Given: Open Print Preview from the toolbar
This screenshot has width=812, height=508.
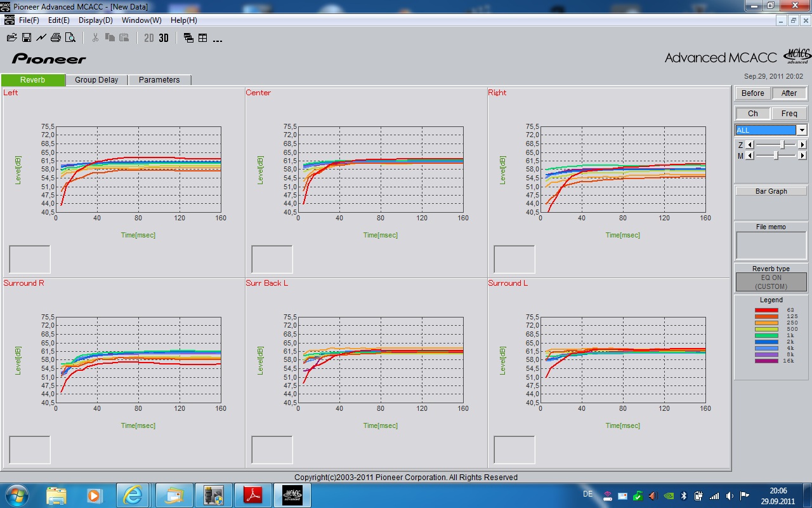Looking at the screenshot, I should (70, 38).
